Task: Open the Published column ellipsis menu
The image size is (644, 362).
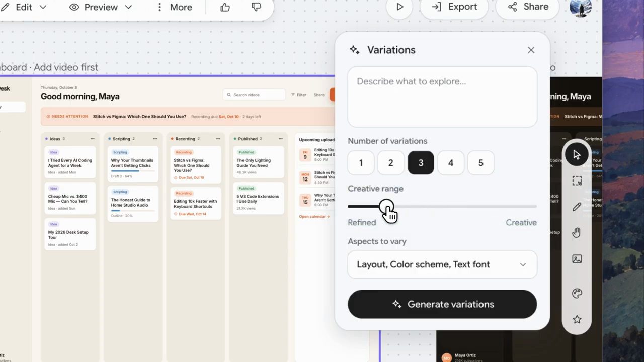Action: [281, 139]
